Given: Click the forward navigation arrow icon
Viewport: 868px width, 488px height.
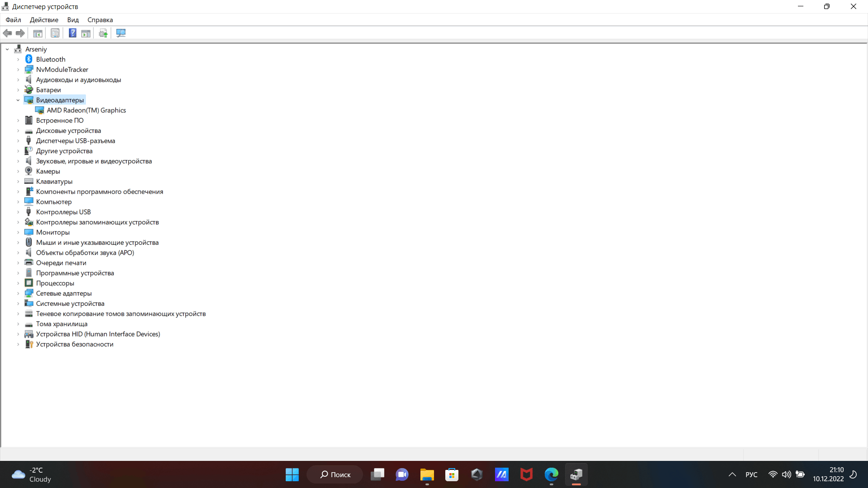Looking at the screenshot, I should (x=20, y=33).
